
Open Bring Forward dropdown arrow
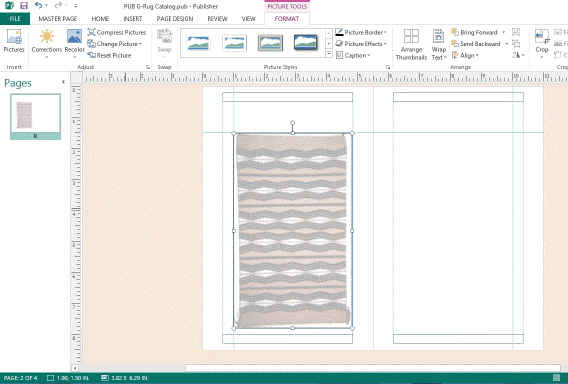tap(504, 32)
